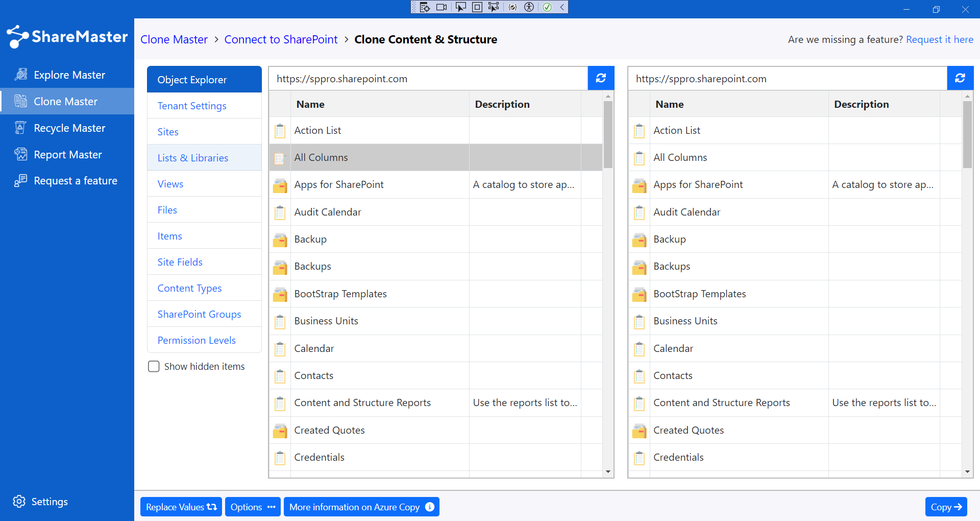Go to Connect to SharePoint breadcrumb
The width and height of the screenshot is (980, 521).
point(281,39)
